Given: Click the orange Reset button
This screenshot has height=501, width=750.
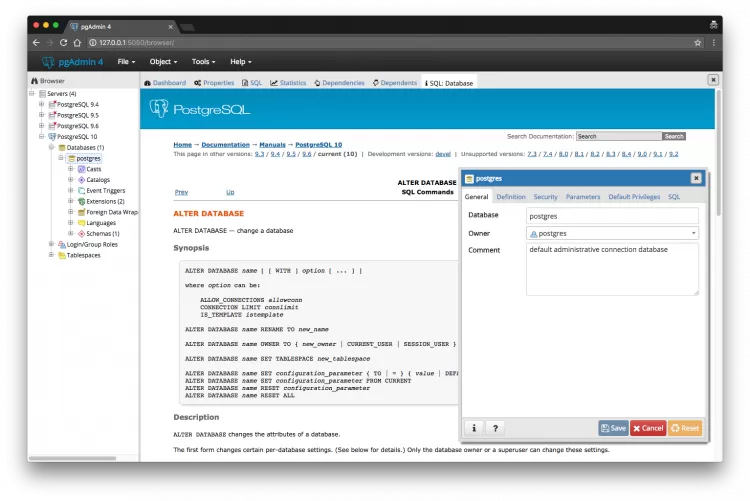Looking at the screenshot, I should click(685, 428).
